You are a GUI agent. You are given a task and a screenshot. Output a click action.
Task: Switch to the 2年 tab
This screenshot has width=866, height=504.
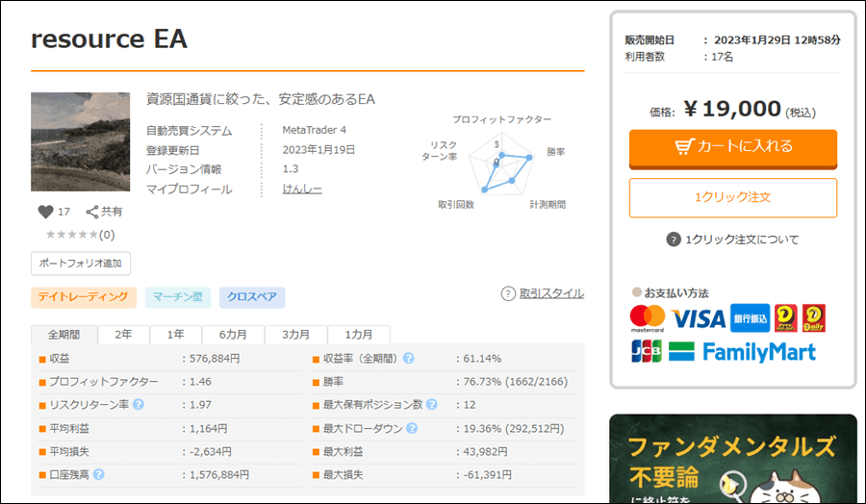pos(123,335)
